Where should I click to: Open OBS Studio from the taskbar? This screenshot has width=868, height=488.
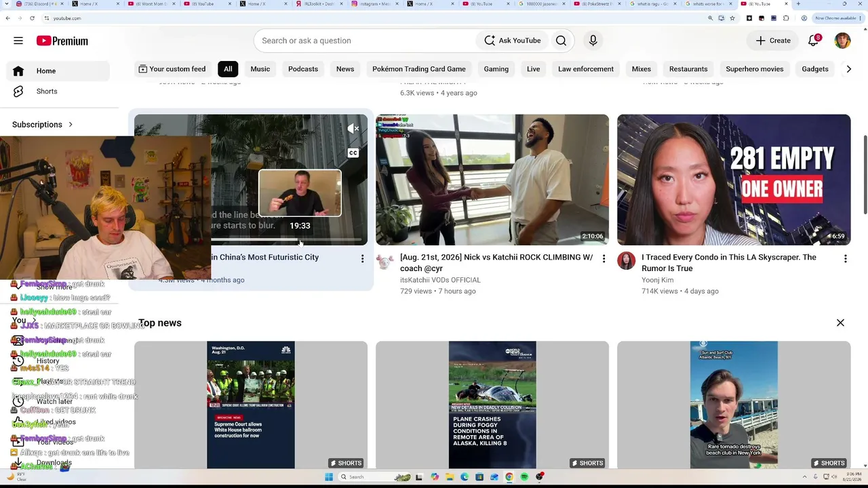pyautogui.click(x=540, y=477)
